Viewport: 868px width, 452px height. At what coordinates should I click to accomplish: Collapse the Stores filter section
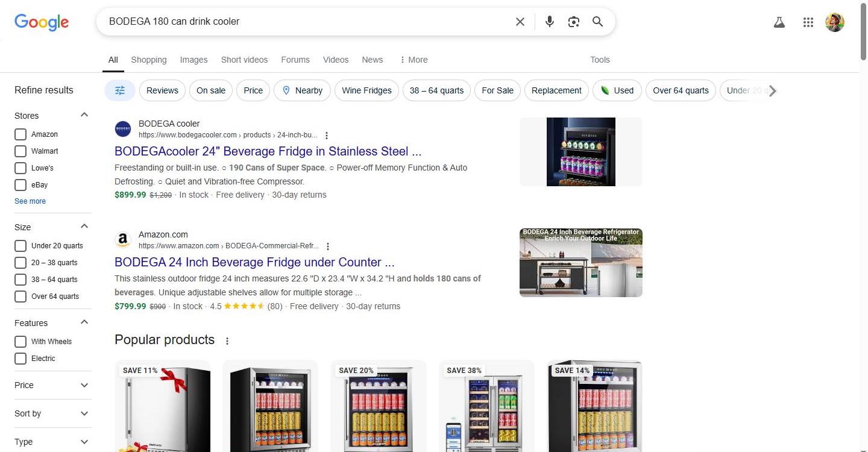[x=84, y=115]
